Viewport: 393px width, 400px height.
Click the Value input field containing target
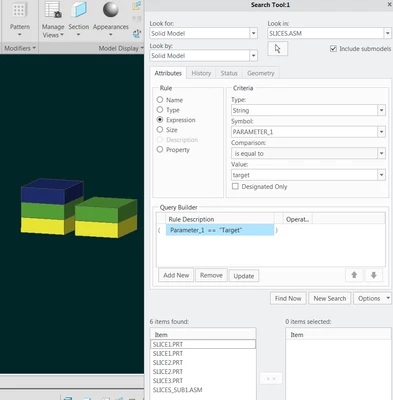coord(304,175)
